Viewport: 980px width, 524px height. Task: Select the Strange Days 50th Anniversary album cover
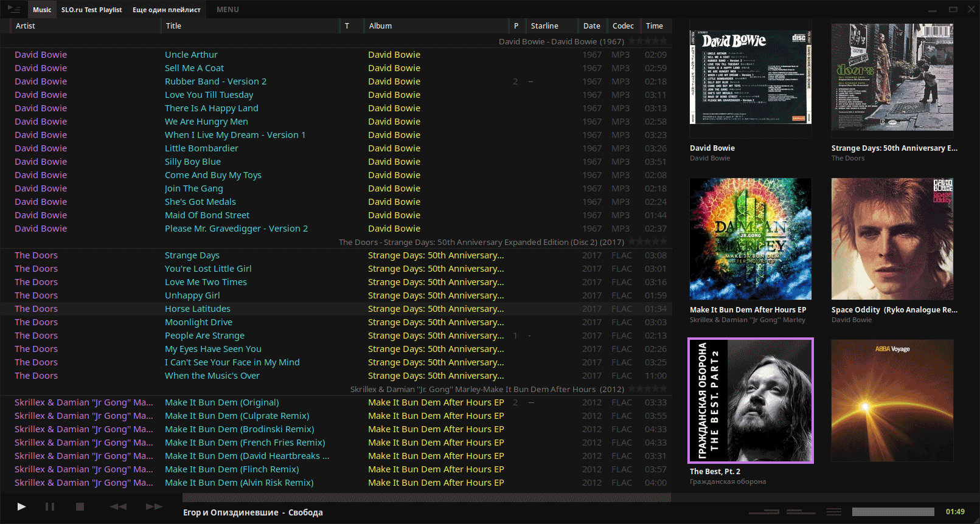[x=892, y=77]
